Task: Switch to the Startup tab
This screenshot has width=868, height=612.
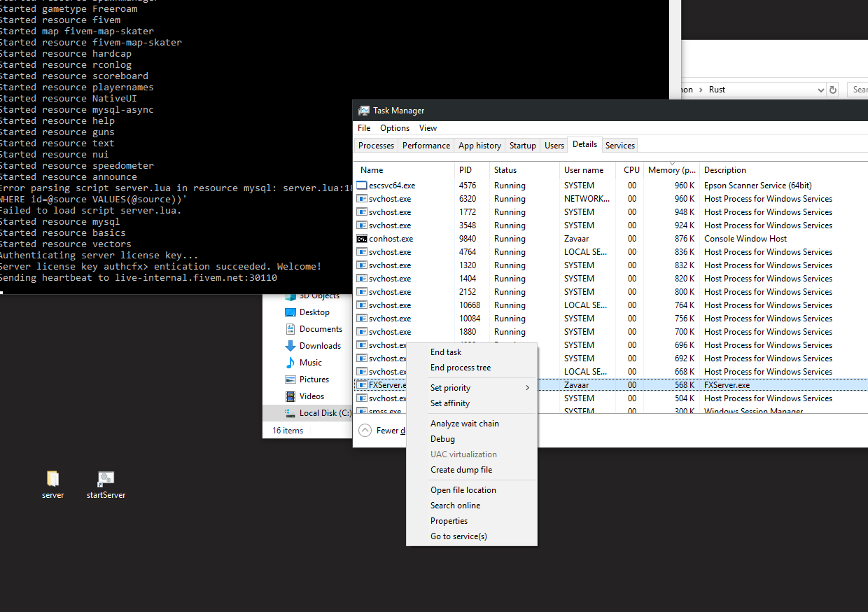Action: point(523,146)
